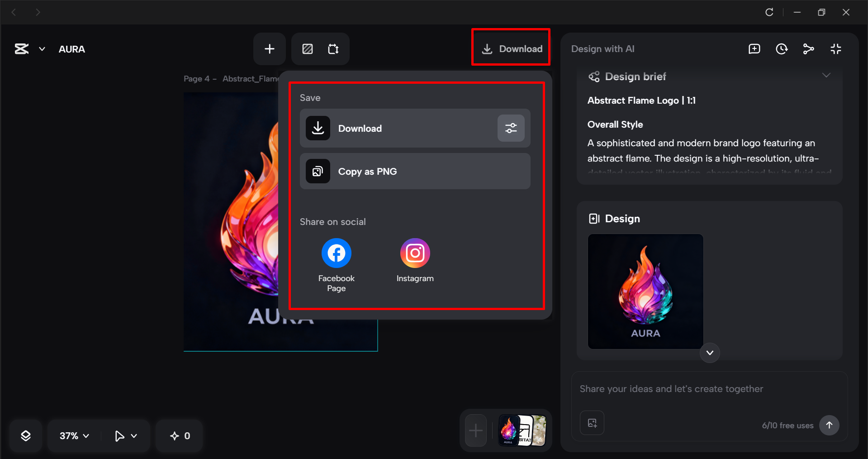Viewport: 868px width, 459px height.
Task: Open the layers icon at bottom left
Action: click(26, 435)
